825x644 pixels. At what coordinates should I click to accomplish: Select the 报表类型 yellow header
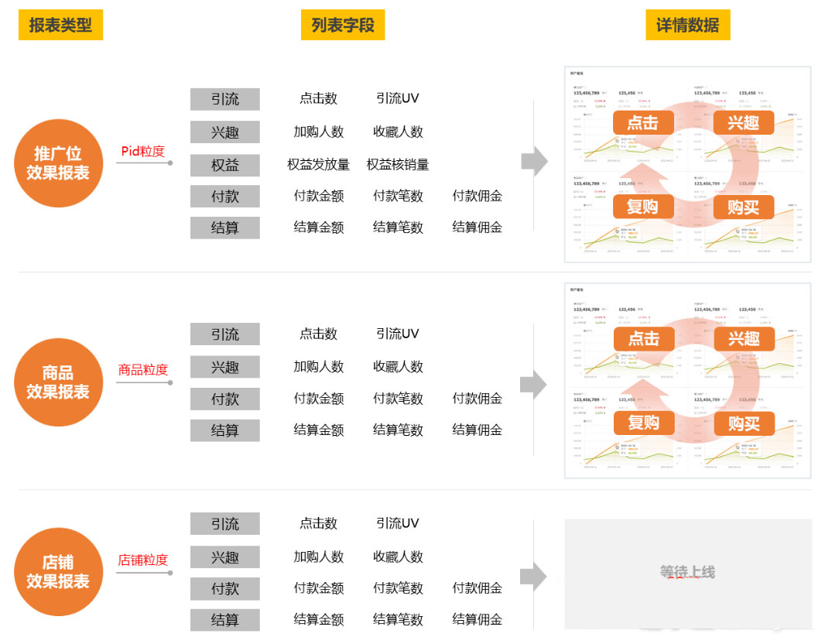(x=60, y=25)
